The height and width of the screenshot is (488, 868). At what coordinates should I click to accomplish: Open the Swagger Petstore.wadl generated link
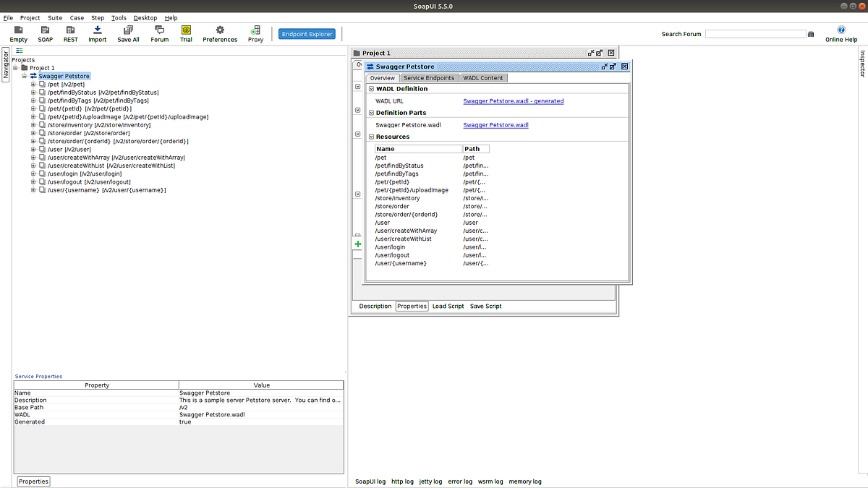[x=513, y=100]
